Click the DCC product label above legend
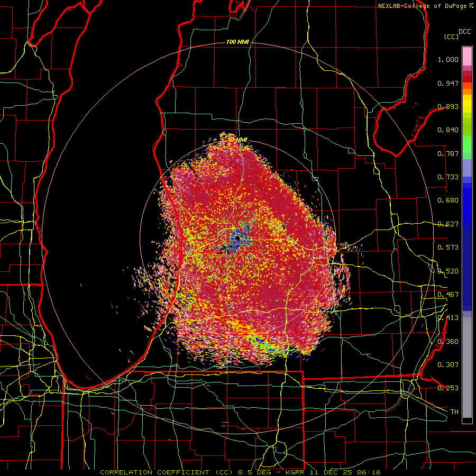The image size is (476, 476). pos(464,32)
